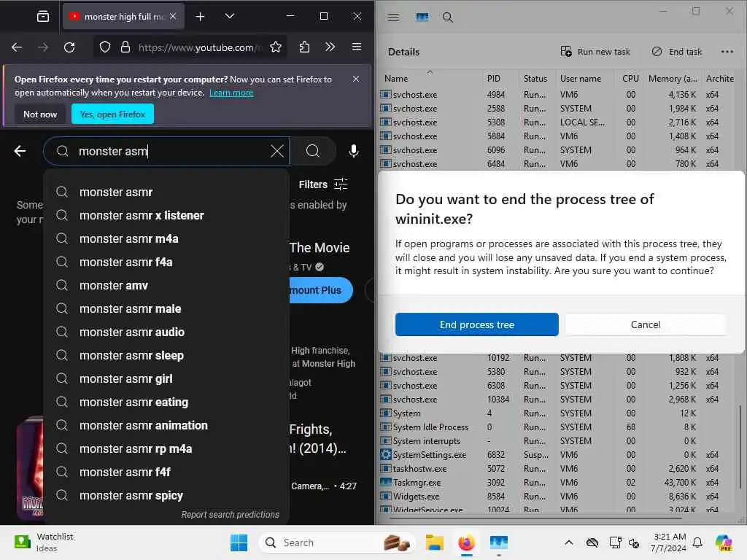This screenshot has width=747, height=560.
Task: Open a new tab with the plus button
Action: tap(200, 17)
